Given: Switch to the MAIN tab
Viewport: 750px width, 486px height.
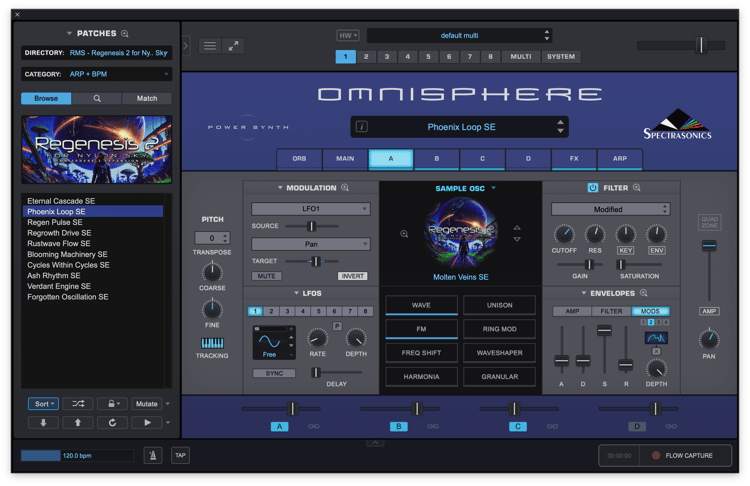Looking at the screenshot, I should click(345, 158).
